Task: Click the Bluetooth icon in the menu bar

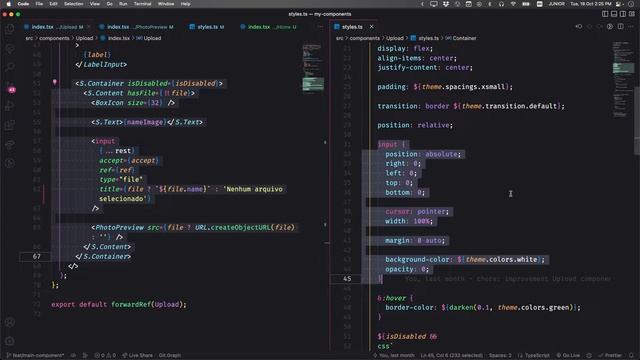Action: pos(490,4)
